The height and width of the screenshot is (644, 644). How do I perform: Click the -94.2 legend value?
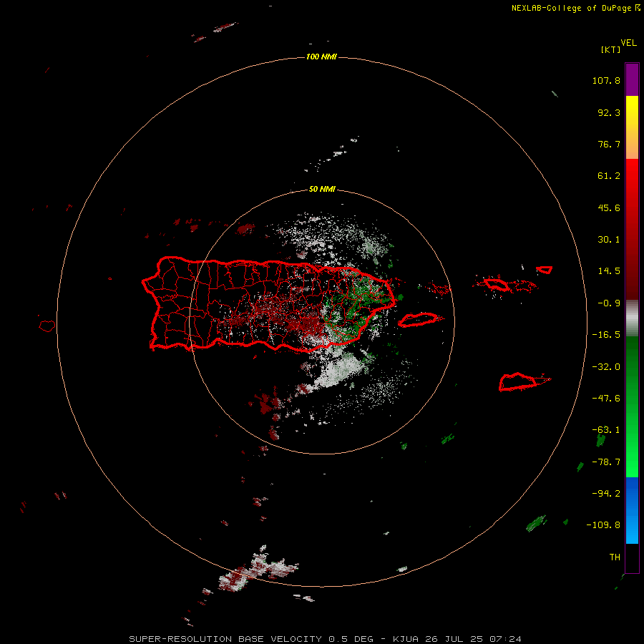point(606,493)
